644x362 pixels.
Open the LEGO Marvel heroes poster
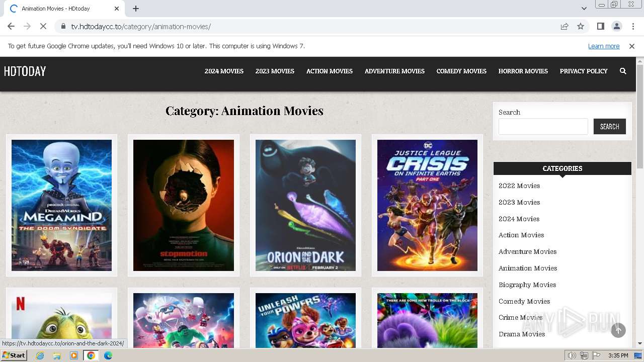tap(184, 320)
